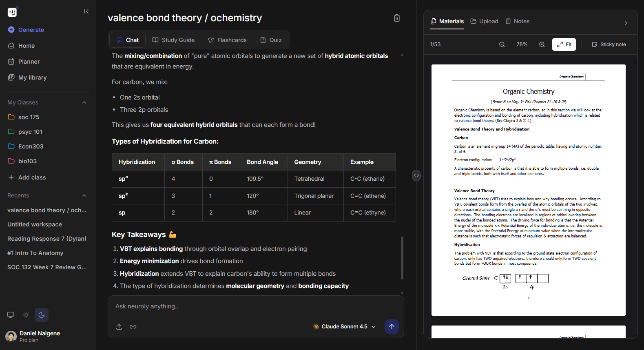Click the 1/53 page indicator
Screen dimensions: 644x350
coord(436,44)
